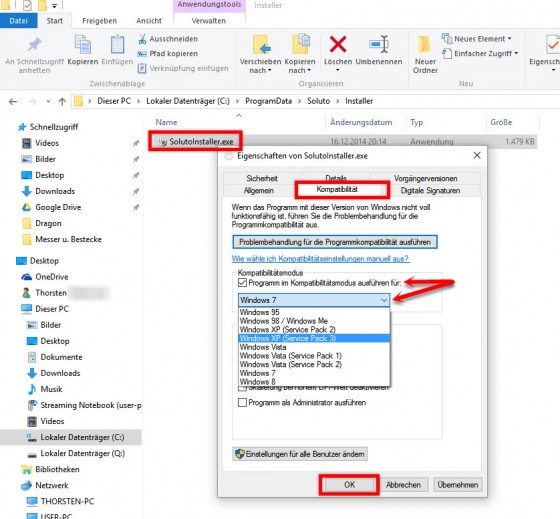The width and height of the screenshot is (560, 519).
Task: Confirm the dialog with OK
Action: point(349,485)
